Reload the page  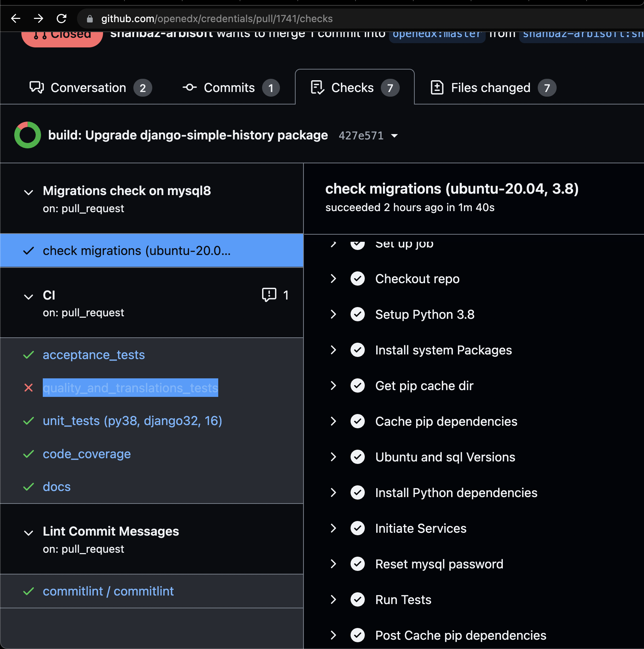click(62, 19)
